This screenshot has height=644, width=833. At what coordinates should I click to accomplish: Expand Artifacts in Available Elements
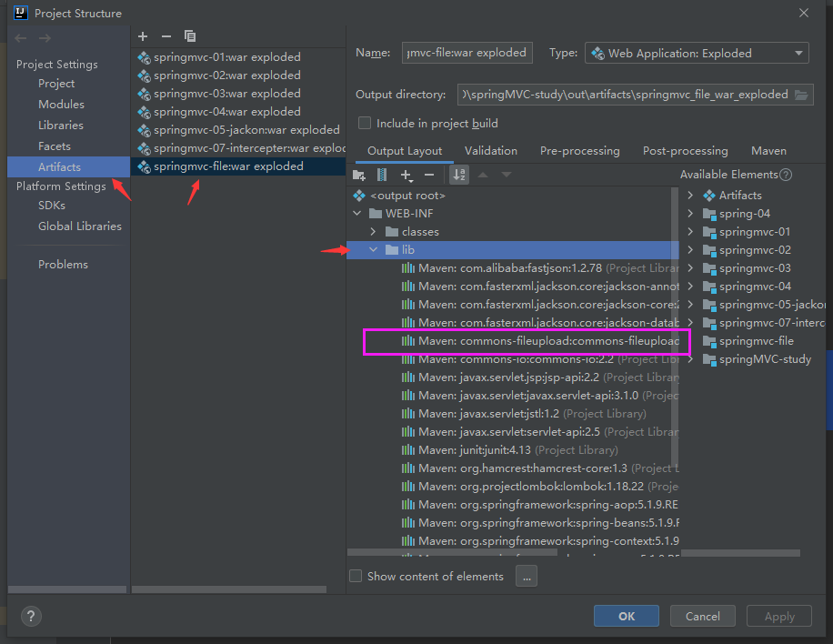click(x=690, y=196)
